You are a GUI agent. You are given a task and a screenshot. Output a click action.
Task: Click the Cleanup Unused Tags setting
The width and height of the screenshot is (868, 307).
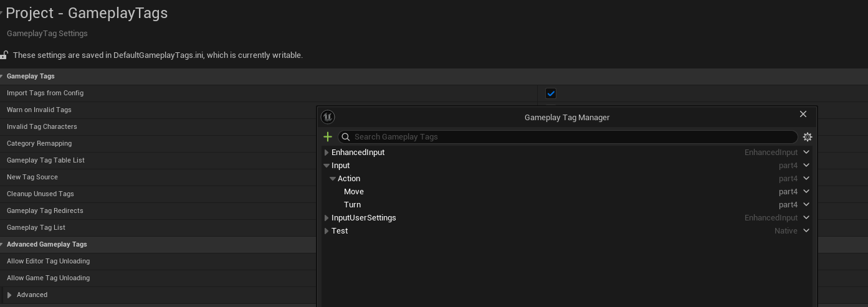tap(41, 194)
